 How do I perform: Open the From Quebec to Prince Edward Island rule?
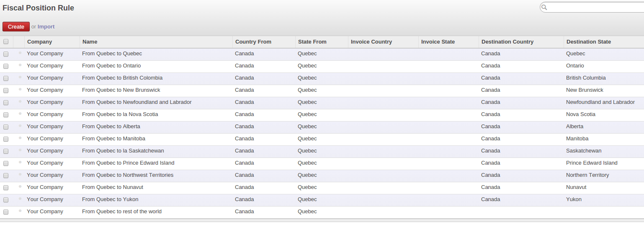[x=128, y=163]
